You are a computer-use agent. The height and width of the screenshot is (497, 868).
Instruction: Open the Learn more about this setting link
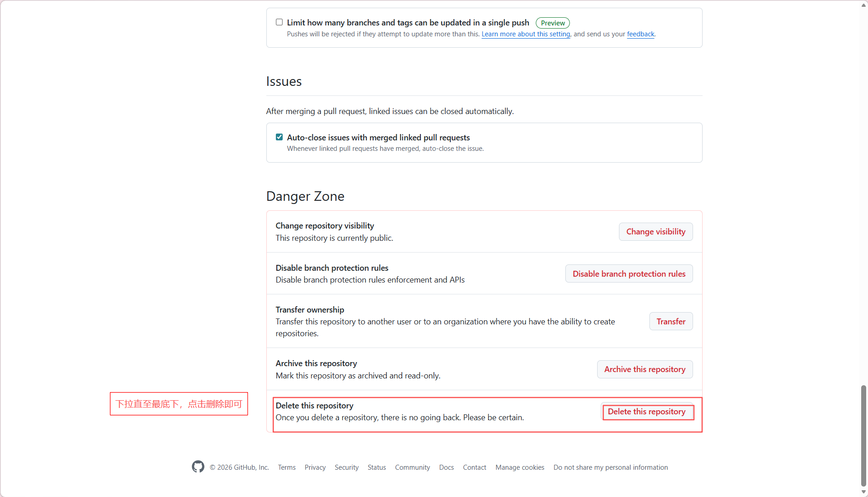[x=525, y=34]
